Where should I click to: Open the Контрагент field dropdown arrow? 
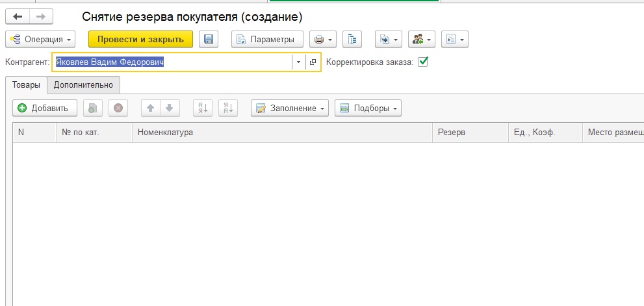coord(298,62)
